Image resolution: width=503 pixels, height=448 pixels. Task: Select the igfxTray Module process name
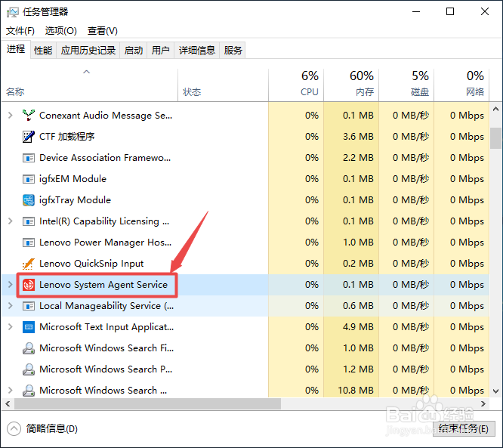[x=75, y=200]
